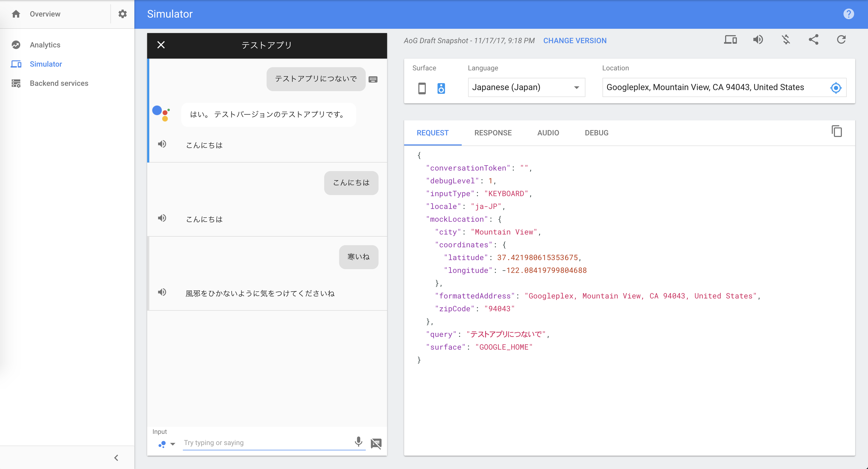
Task: Click the collapse sidebar arrow
Action: click(115, 456)
